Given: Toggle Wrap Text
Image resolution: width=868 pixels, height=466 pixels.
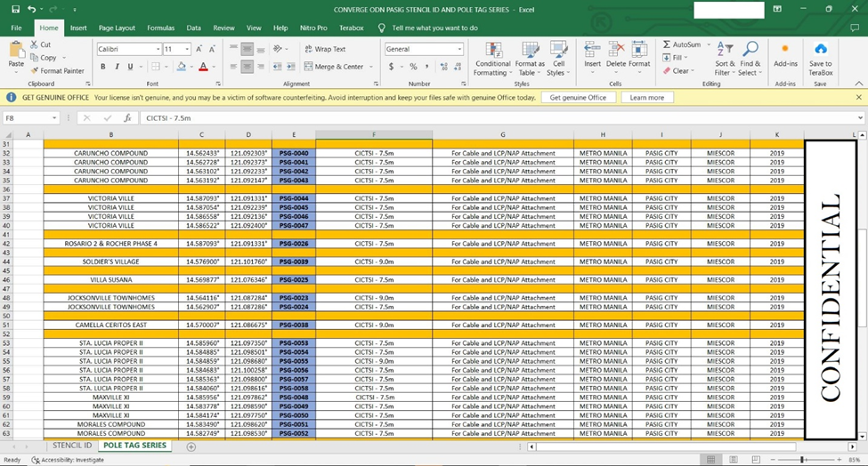Looking at the screenshot, I should click(324, 49).
